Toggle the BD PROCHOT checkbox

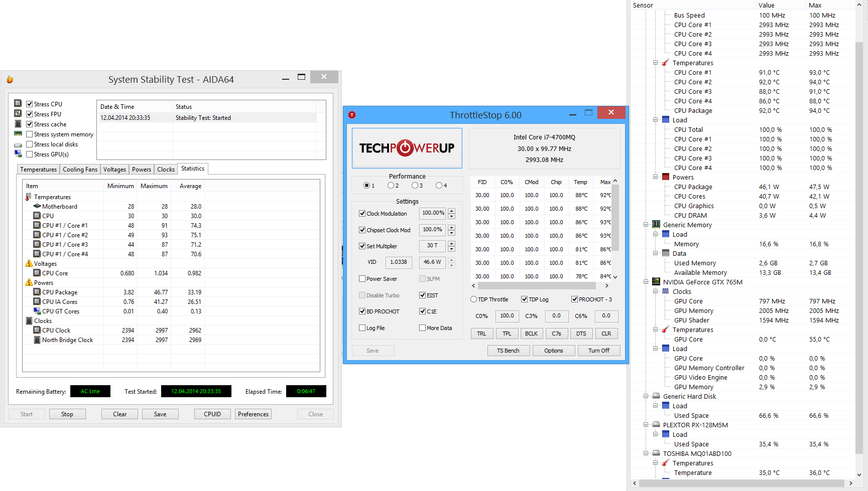click(x=362, y=311)
